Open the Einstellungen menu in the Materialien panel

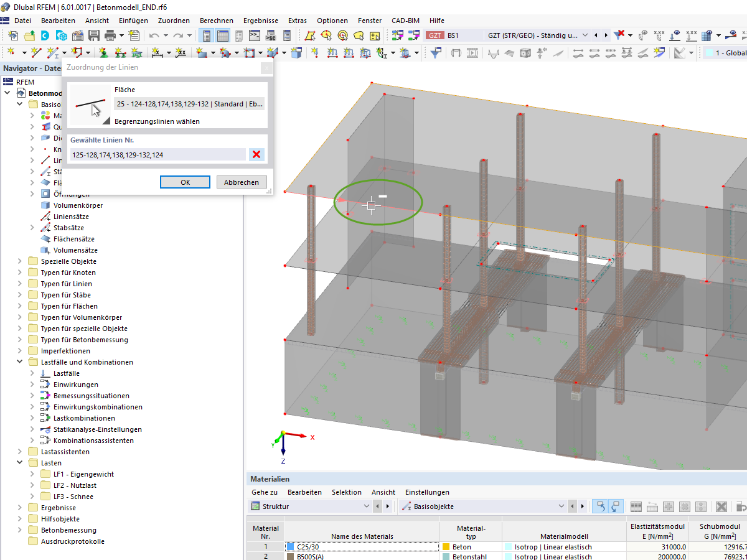pyautogui.click(x=427, y=492)
